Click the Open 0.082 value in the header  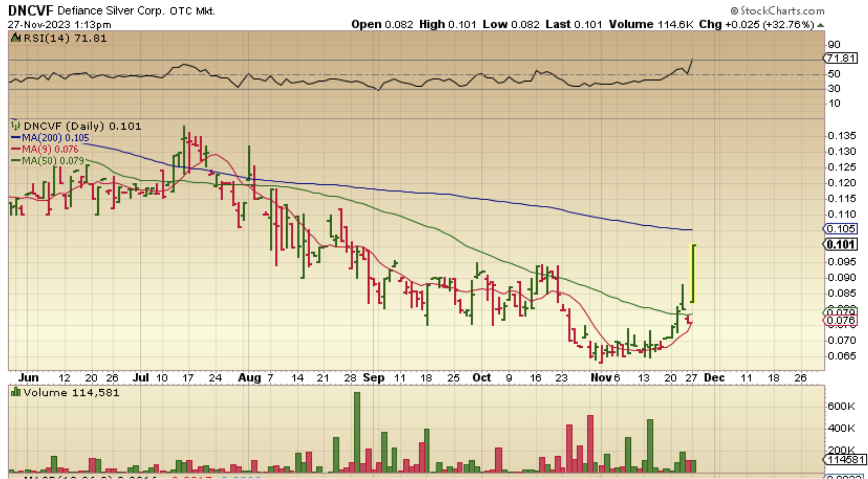382,24
